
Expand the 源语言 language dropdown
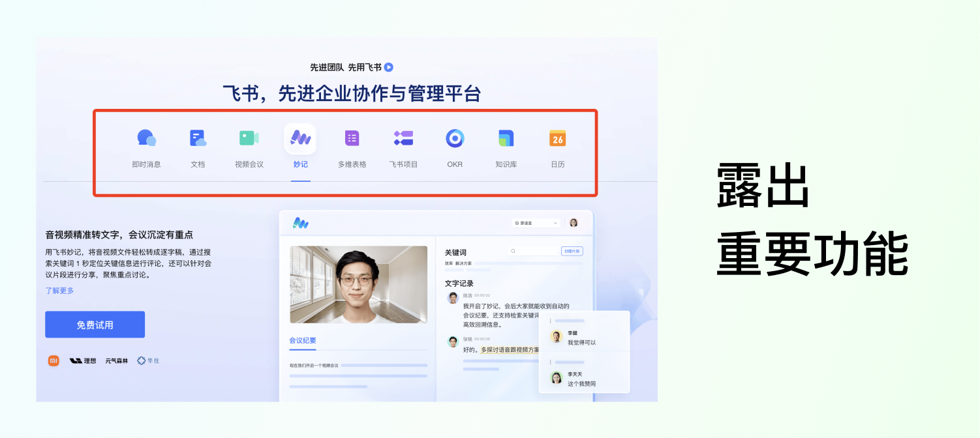pyautogui.click(x=536, y=223)
